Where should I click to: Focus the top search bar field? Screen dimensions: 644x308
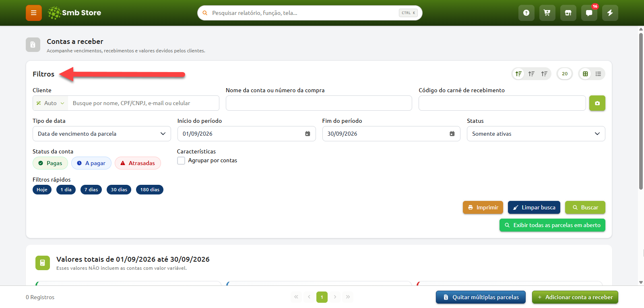point(310,13)
